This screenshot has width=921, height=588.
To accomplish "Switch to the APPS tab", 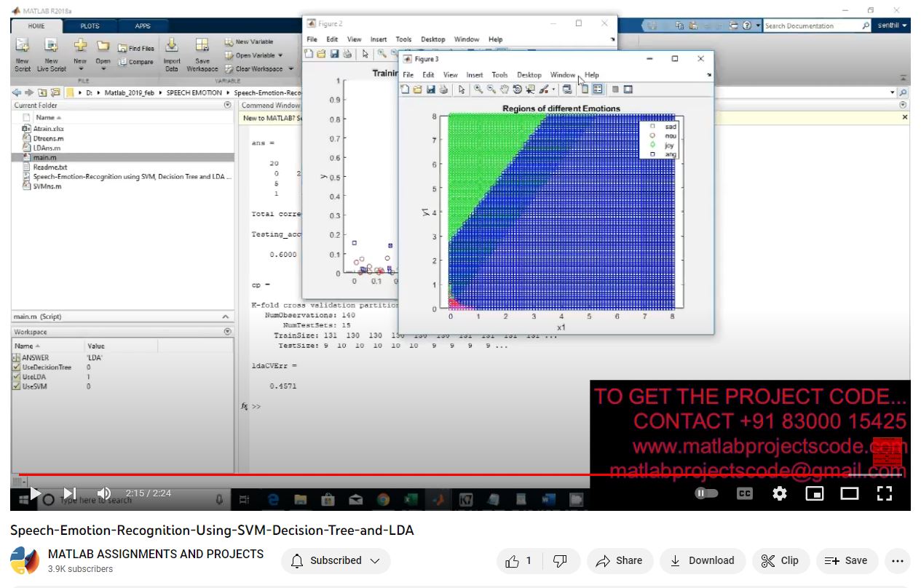I will 143,26.
